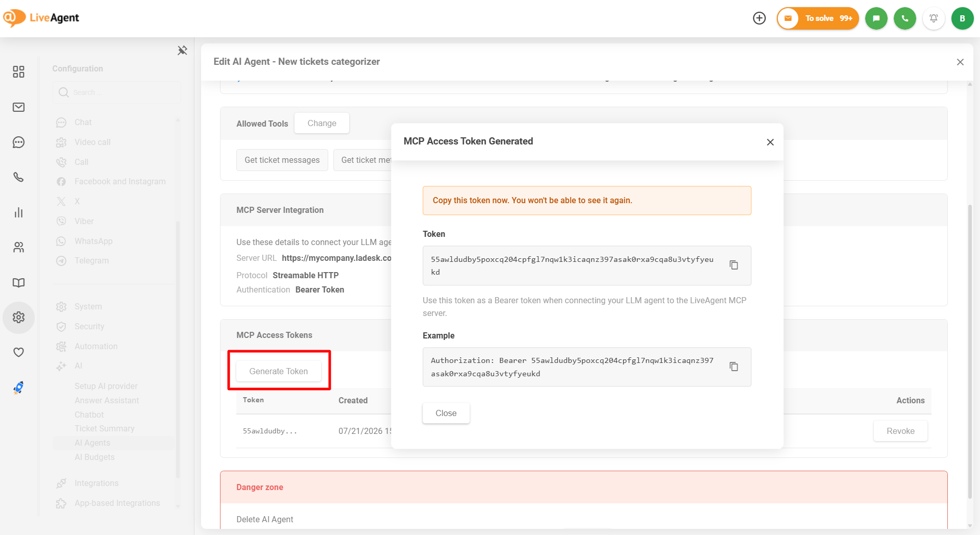Open Integrations configuration
The width and height of the screenshot is (980, 535).
pos(96,483)
